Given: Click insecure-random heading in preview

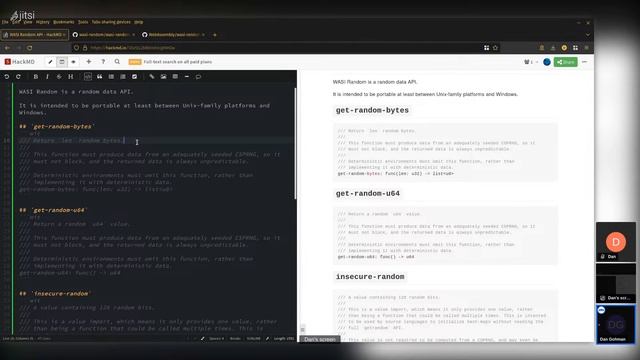Looking at the screenshot, I should tap(370, 277).
